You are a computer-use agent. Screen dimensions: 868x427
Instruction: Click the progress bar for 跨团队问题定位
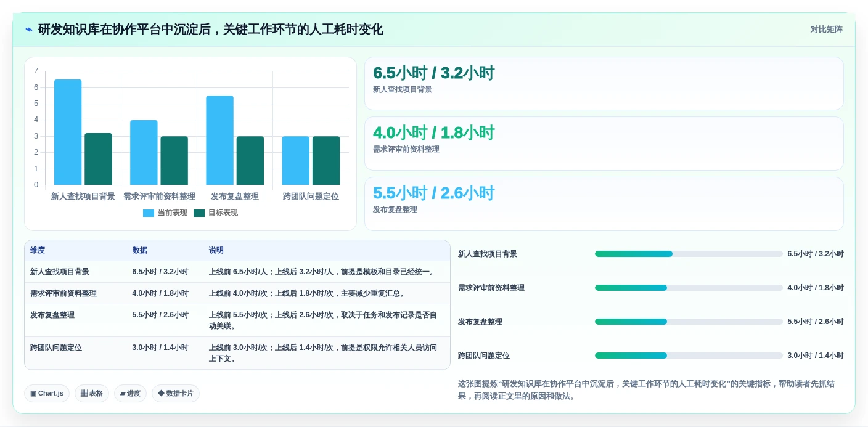689,356
